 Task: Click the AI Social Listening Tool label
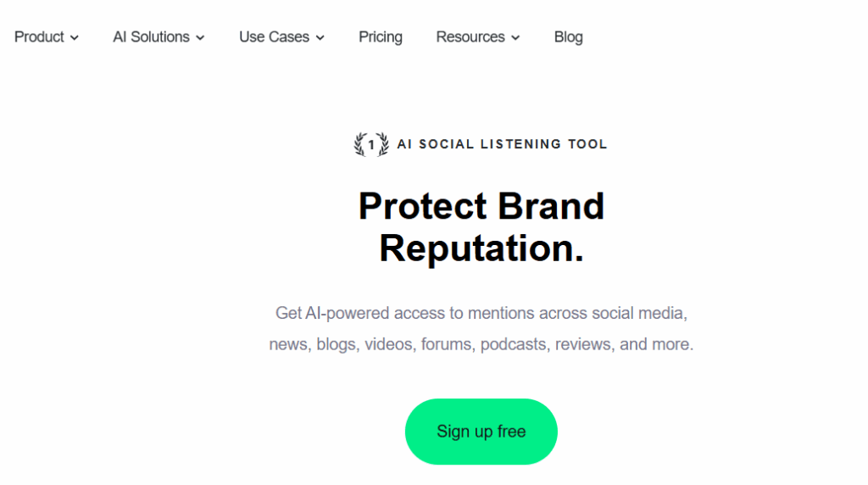pyautogui.click(x=502, y=144)
